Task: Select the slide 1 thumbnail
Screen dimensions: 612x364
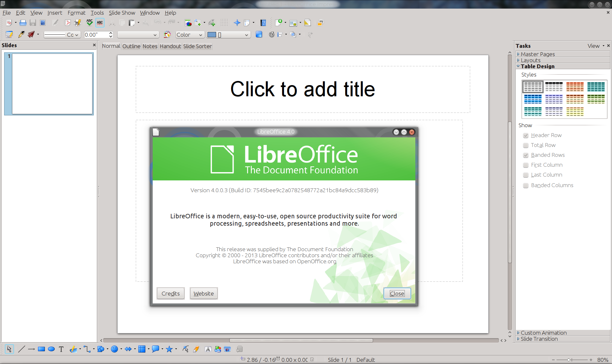Action: point(52,84)
